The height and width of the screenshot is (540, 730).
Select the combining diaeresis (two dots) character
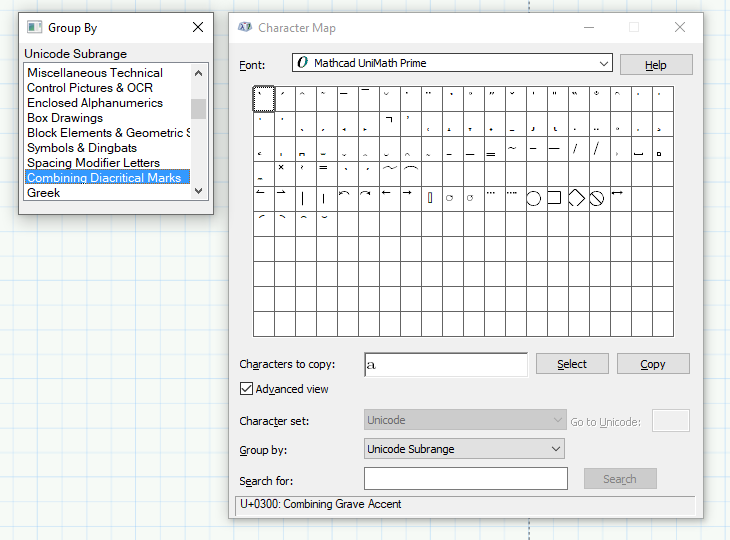coord(432,99)
